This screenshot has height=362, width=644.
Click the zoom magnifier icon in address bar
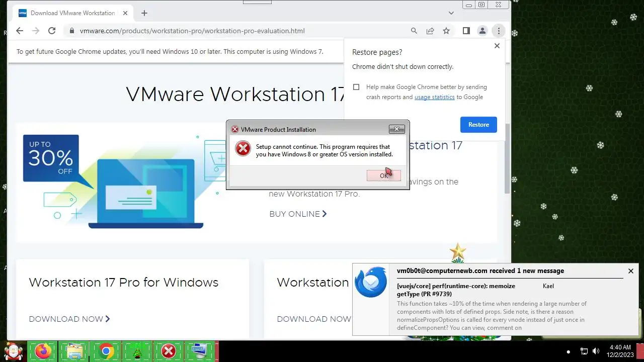414,31
